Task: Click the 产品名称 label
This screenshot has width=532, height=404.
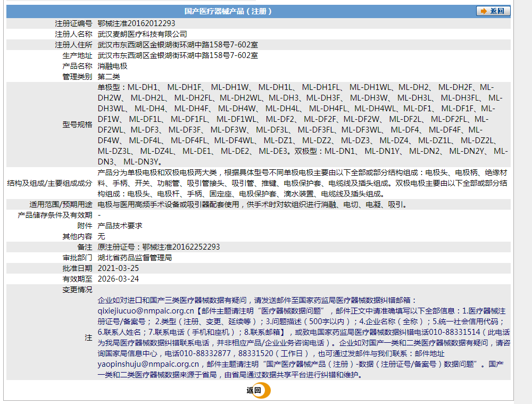Action: [x=77, y=66]
